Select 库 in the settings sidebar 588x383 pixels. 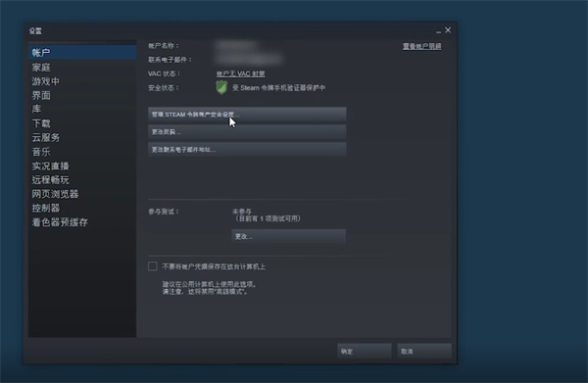[x=36, y=109]
